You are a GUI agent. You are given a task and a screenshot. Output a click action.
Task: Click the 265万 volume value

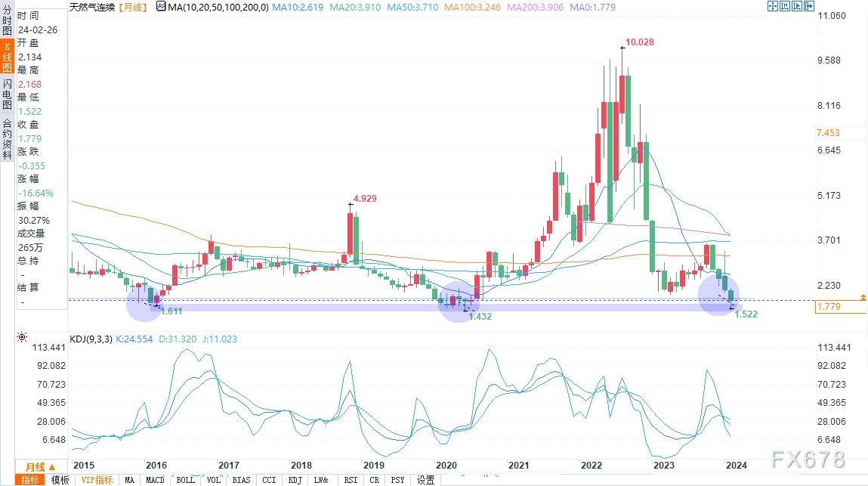tap(30, 247)
